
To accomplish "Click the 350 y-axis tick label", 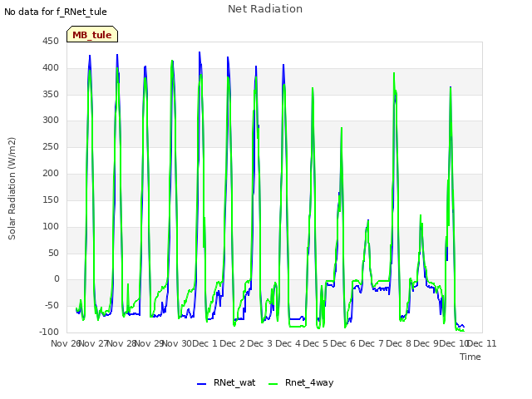I will point(51,94).
